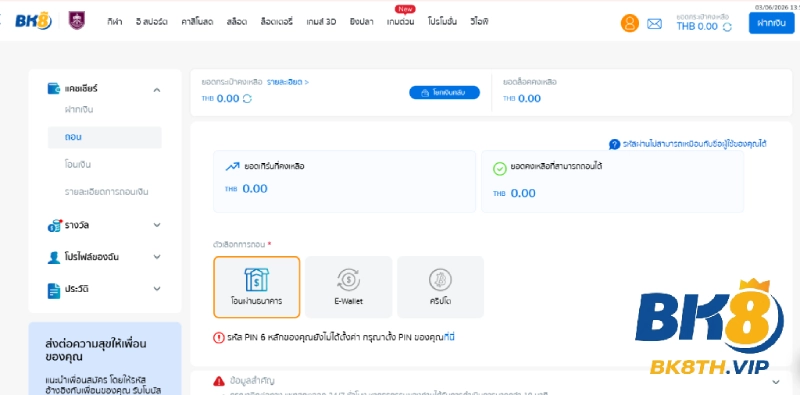Click the turnover trend arrow icon
This screenshot has width=800, height=395.
pos(232,166)
